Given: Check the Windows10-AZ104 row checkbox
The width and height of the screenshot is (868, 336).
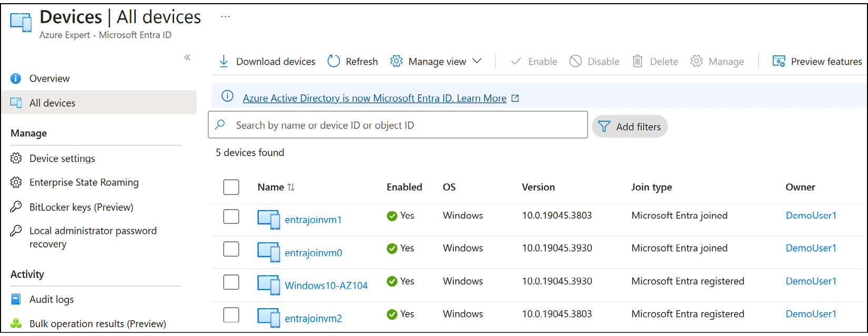Looking at the screenshot, I should tap(231, 282).
